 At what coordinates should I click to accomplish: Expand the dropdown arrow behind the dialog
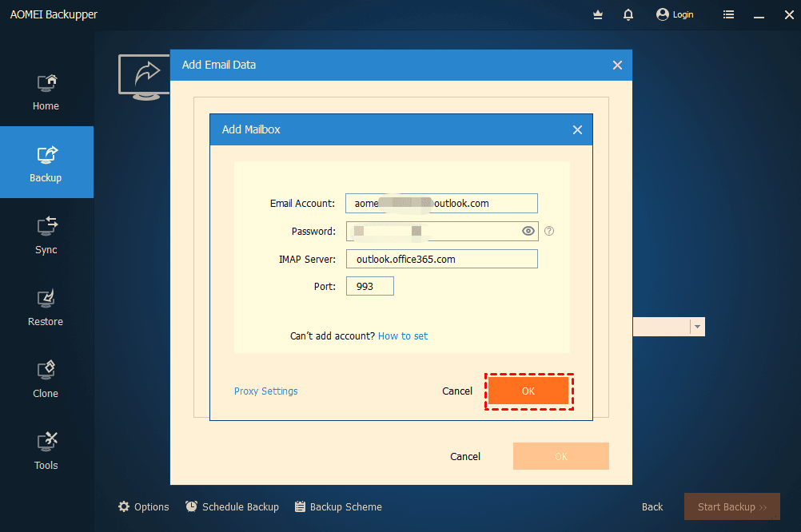[697, 327]
